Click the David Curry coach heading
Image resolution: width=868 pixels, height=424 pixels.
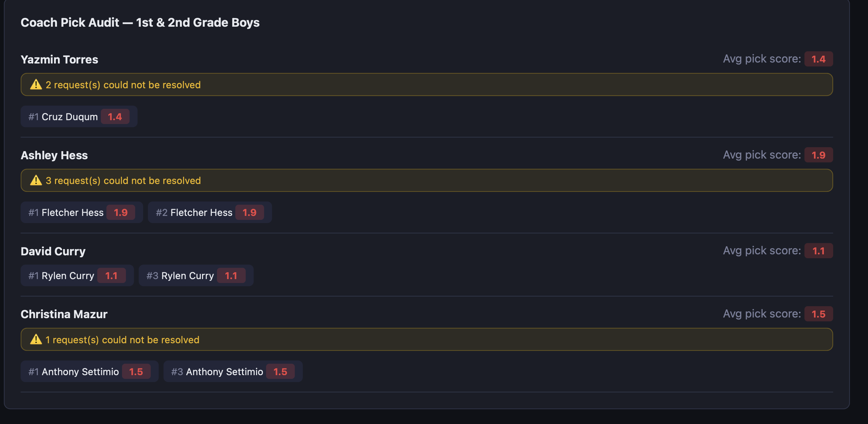53,251
